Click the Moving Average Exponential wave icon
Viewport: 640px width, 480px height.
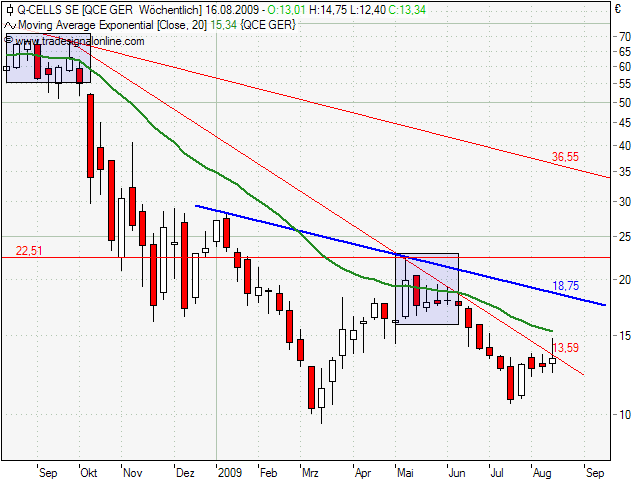(8, 23)
